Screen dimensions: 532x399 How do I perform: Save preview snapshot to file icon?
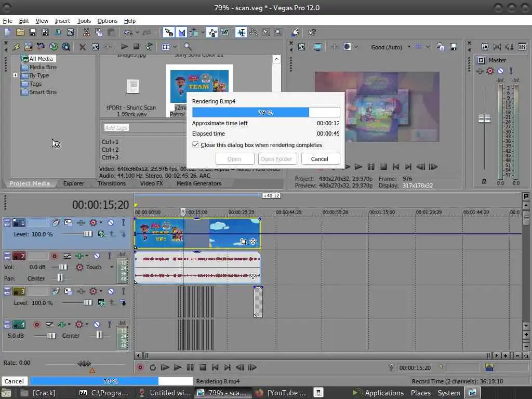coord(453,47)
